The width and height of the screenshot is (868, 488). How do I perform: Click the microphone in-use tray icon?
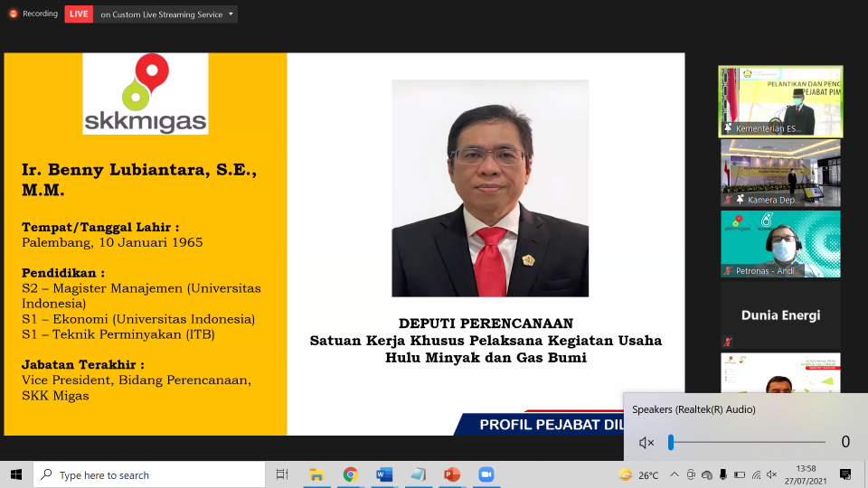723,474
